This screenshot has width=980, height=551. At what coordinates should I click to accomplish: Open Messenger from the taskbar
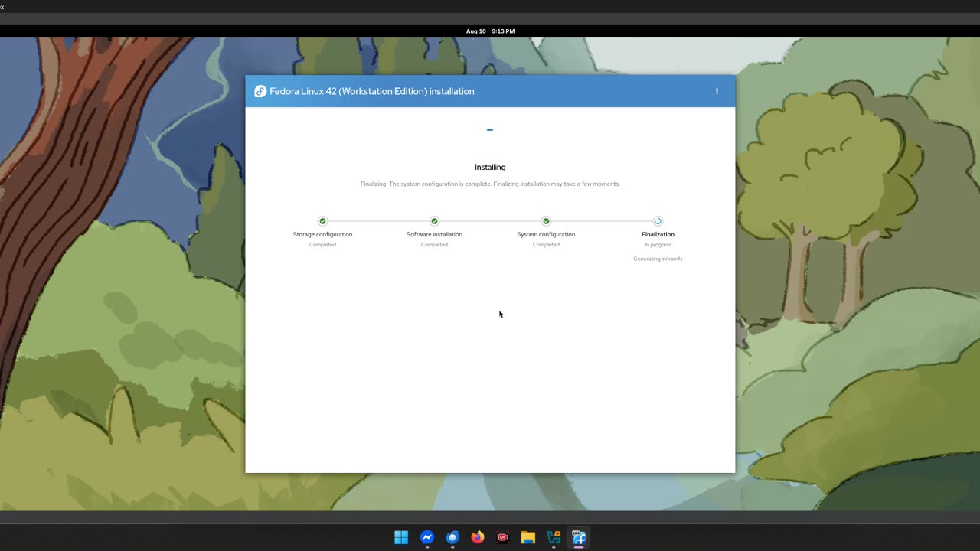tap(427, 537)
